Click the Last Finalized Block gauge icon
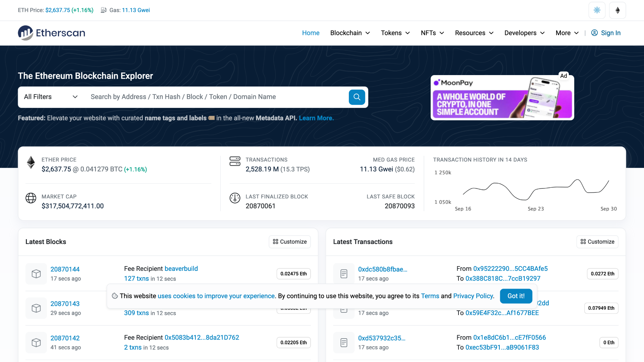This screenshot has height=362, width=644. (x=235, y=198)
